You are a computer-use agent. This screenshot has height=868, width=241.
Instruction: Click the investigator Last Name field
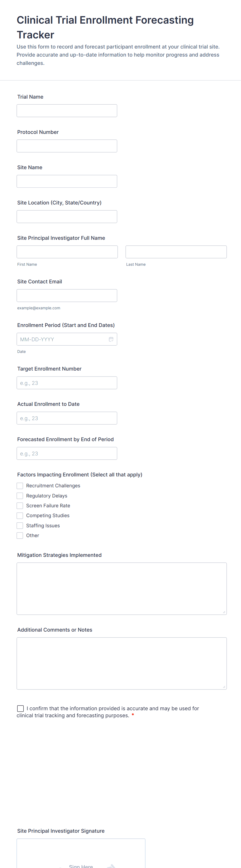point(176,252)
